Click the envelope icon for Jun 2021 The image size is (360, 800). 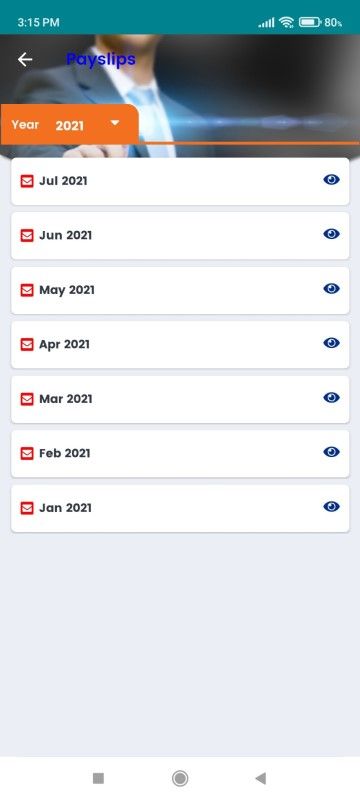click(27, 236)
